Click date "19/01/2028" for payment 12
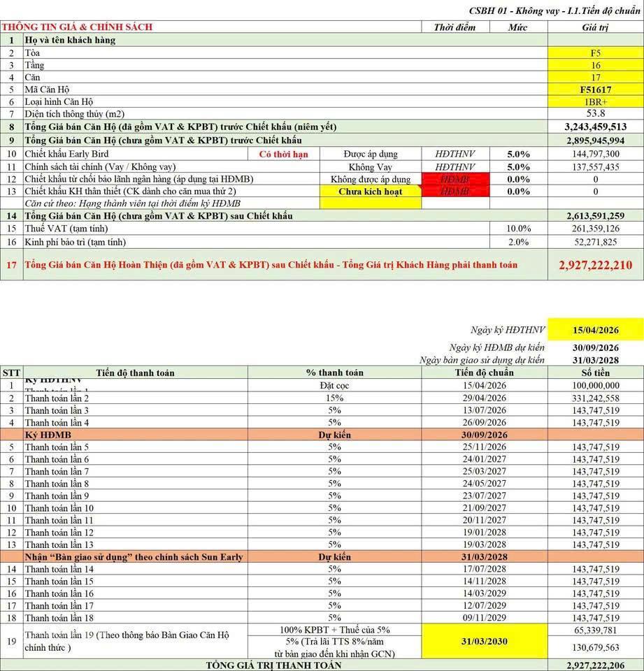 click(x=485, y=533)
